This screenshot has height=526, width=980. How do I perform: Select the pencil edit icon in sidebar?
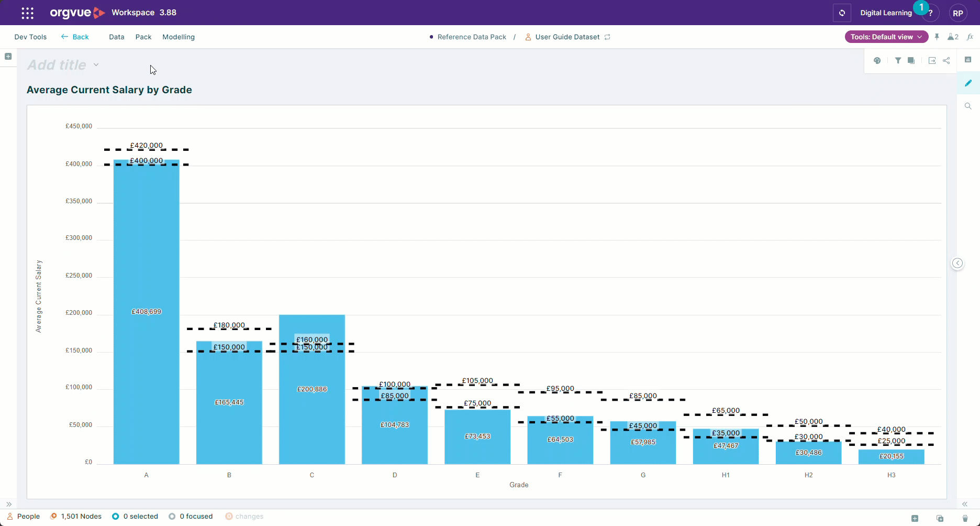[968, 83]
